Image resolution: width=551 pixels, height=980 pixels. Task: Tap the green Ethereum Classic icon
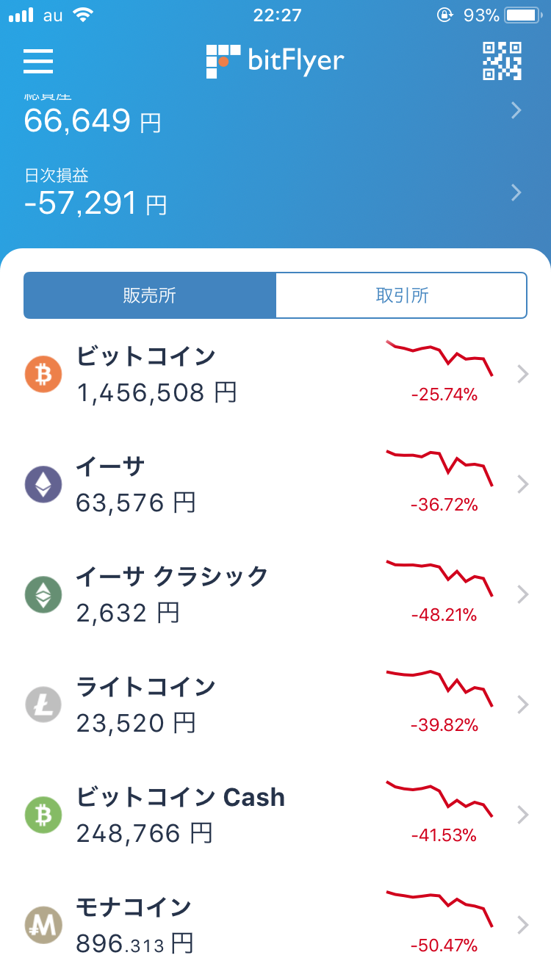[x=43, y=594]
